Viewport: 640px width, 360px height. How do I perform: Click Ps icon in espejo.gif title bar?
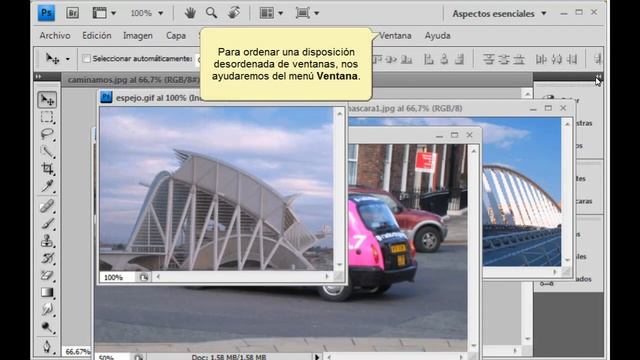106,97
